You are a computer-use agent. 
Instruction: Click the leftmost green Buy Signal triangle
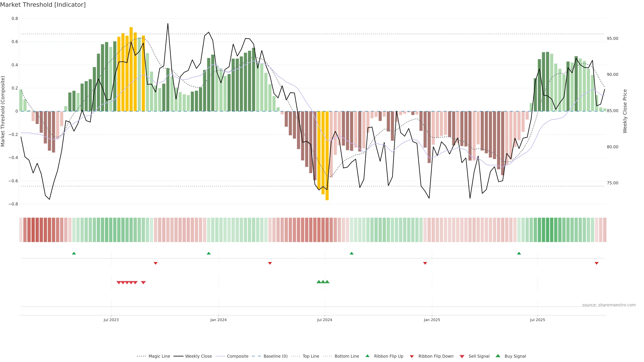[319, 282]
